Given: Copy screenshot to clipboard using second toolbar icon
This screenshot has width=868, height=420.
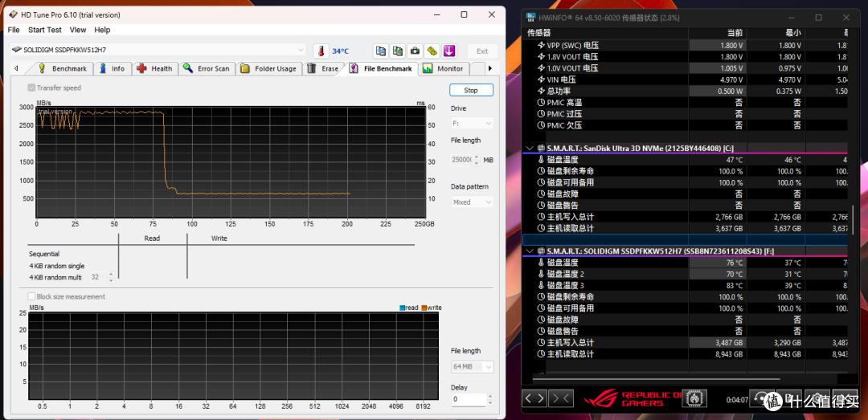Looking at the screenshot, I should 398,51.
